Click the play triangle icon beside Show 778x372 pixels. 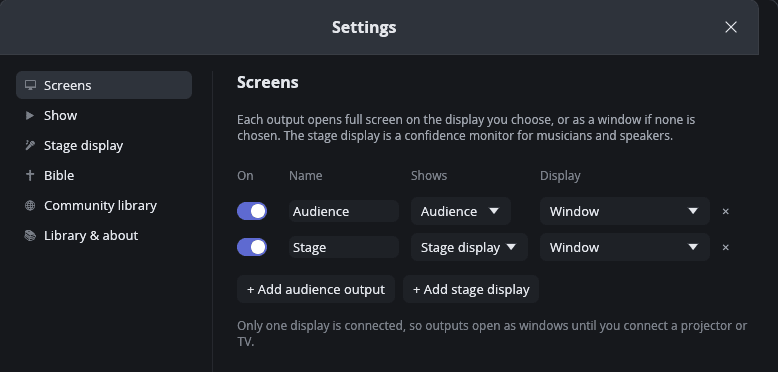click(x=30, y=115)
